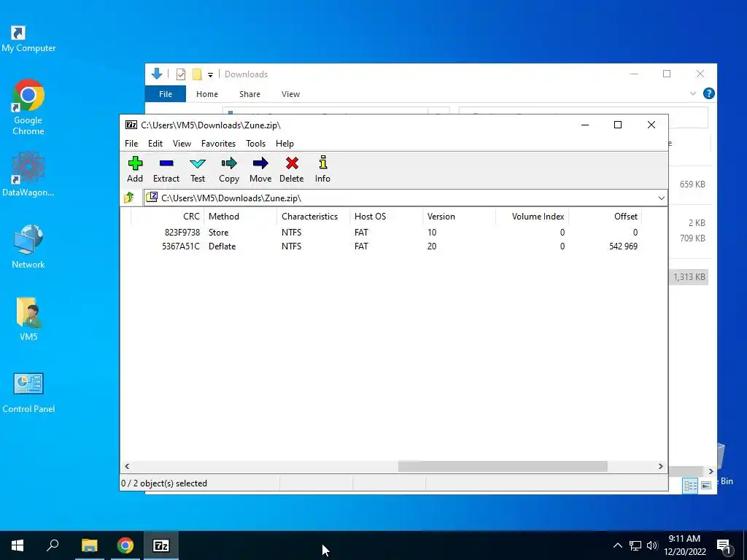This screenshot has height=560, width=747.
Task: Open the VM5 user folder icon
Action: point(28,319)
